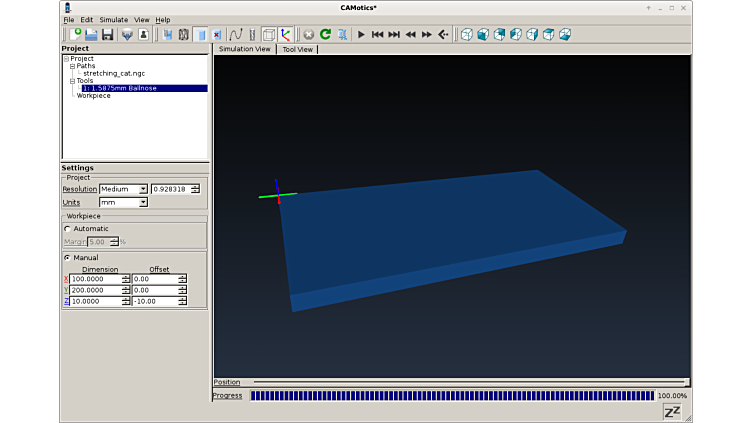Select stretching_cat.ngc in project tree
The height and width of the screenshot is (423, 752).
click(114, 73)
